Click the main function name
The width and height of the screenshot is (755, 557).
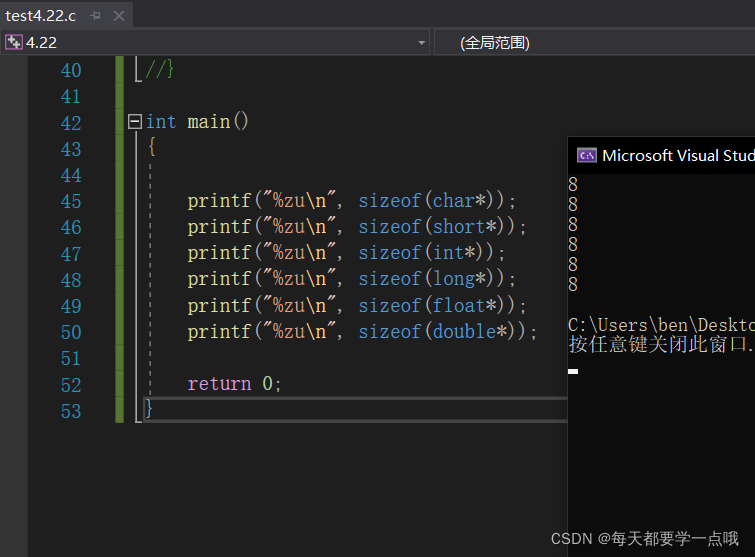208,121
